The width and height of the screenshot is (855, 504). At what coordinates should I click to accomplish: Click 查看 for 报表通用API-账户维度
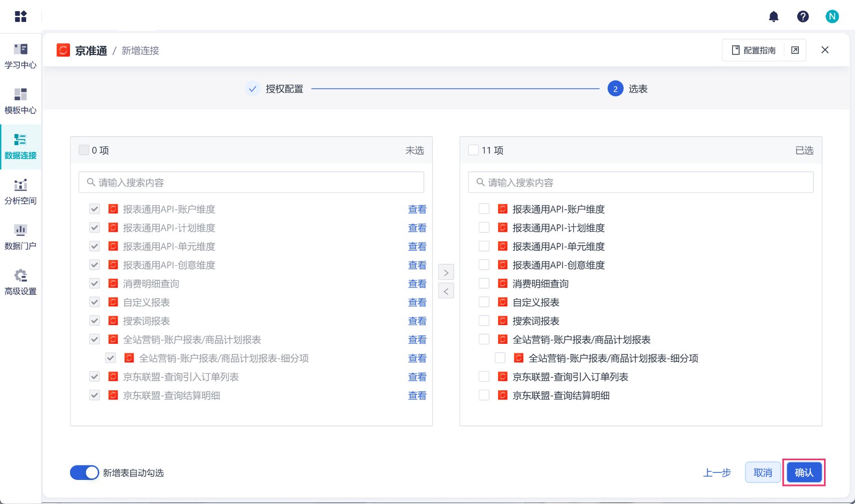coord(417,209)
